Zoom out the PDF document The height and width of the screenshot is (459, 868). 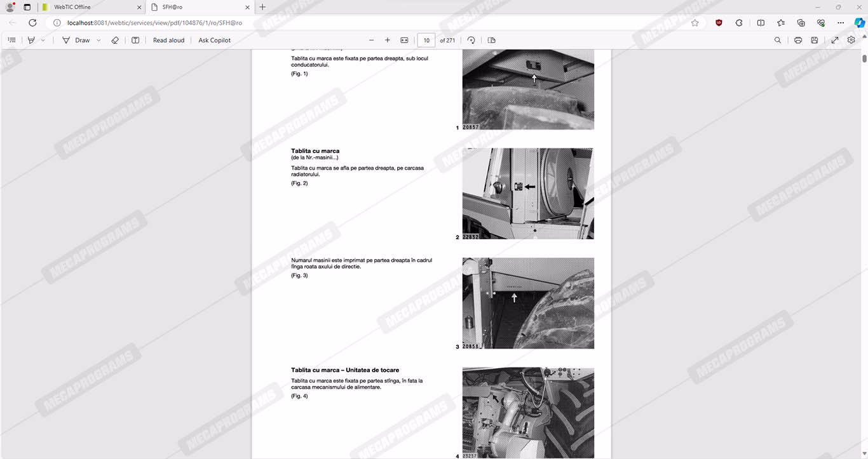(x=372, y=40)
